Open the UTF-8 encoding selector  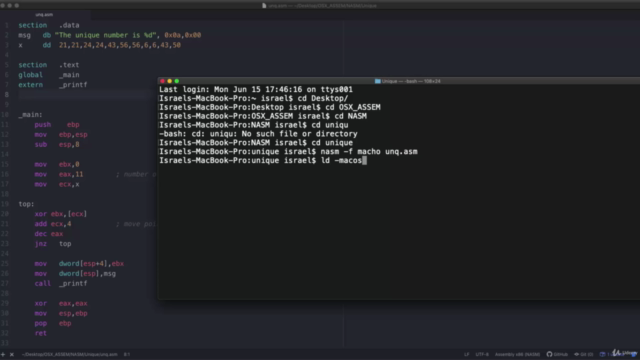click(x=482, y=354)
